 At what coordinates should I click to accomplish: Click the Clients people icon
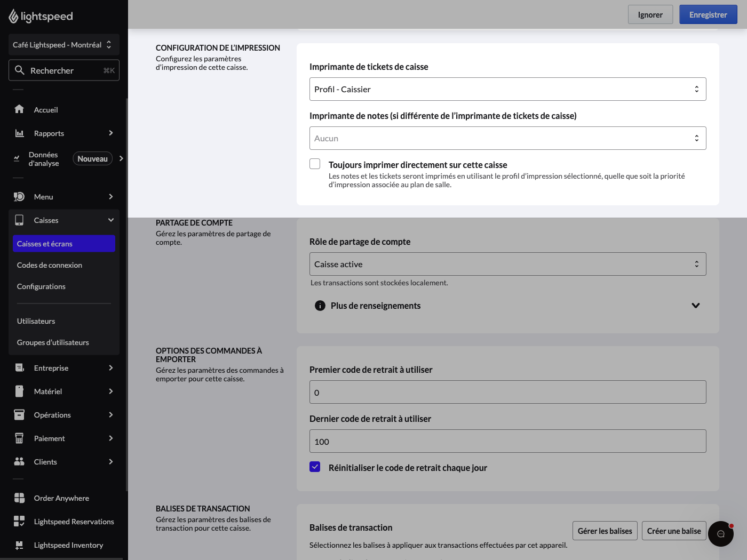point(19,462)
